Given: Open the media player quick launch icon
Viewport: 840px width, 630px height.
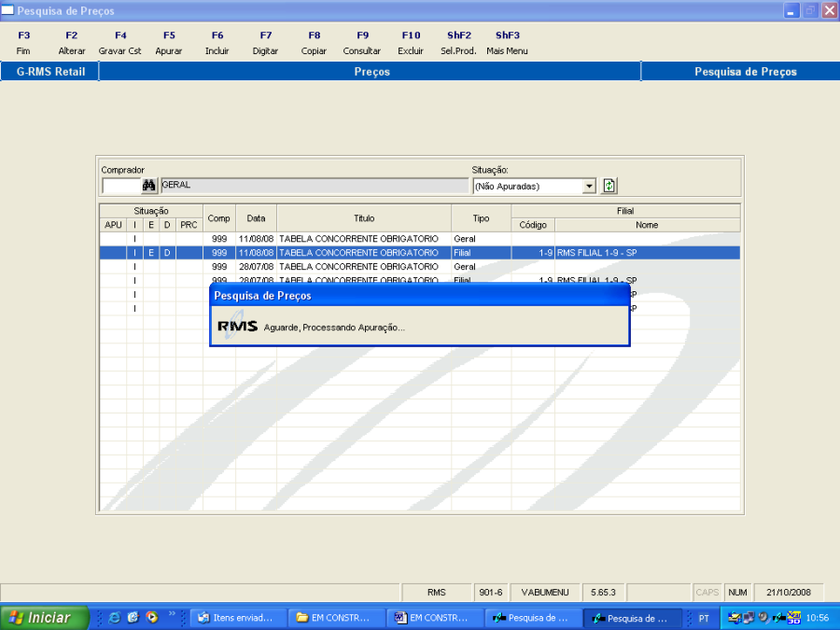Looking at the screenshot, I should coord(152,618).
